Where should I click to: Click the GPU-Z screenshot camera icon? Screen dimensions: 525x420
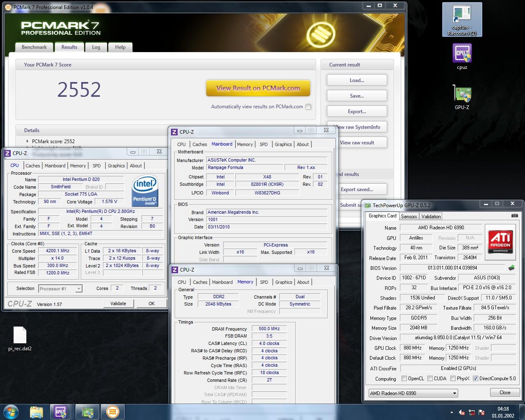[515, 216]
